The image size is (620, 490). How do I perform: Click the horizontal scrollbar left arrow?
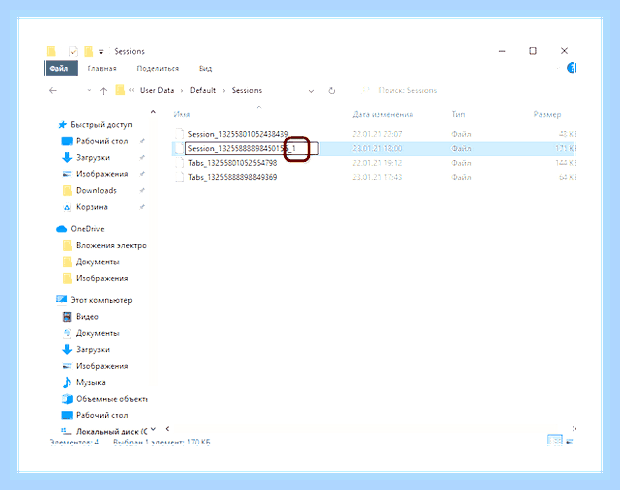point(168,428)
